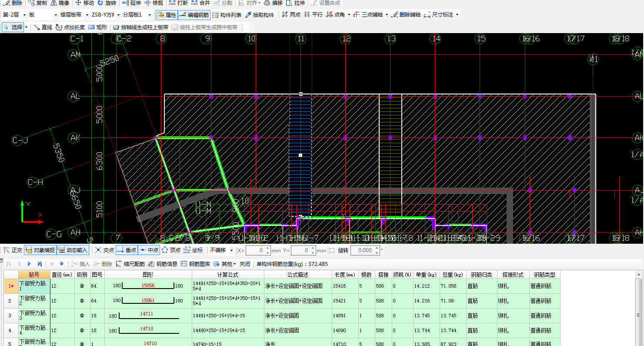644x346 pixels.
Task: Click the 选择 select tool button
Action: click(x=13, y=27)
